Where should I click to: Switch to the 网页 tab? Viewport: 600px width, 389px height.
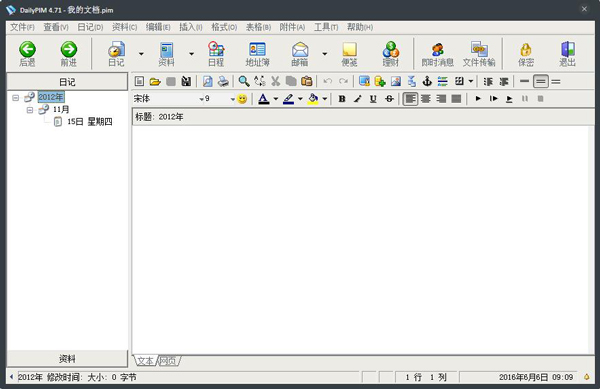168,361
